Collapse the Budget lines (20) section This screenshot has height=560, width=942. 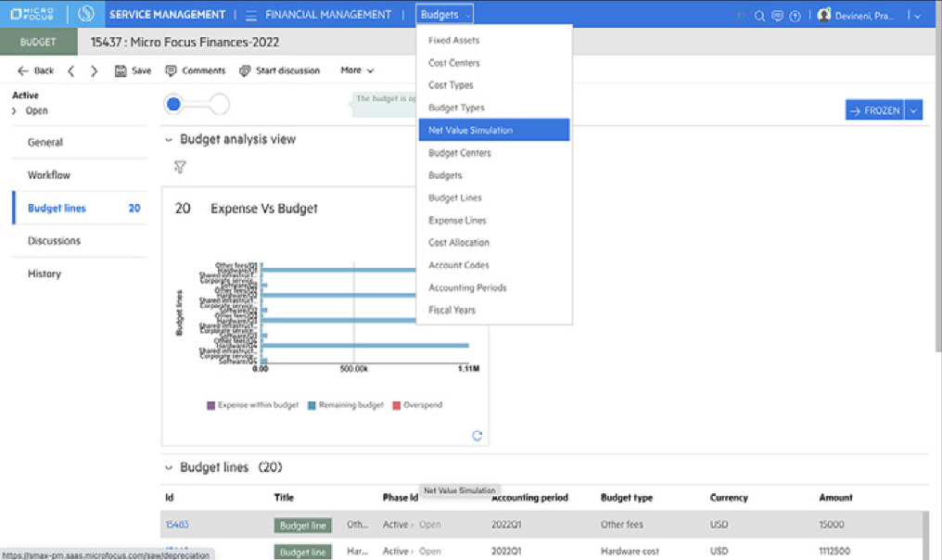169,467
